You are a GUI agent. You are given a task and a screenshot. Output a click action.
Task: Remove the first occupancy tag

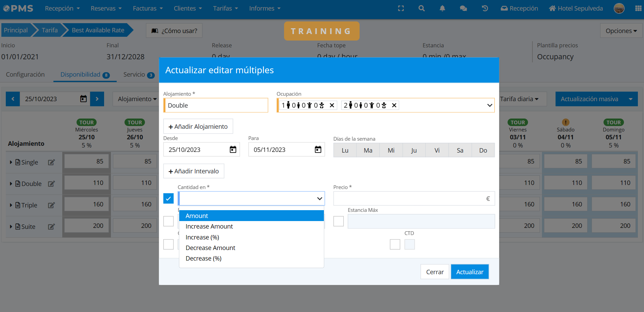(332, 105)
